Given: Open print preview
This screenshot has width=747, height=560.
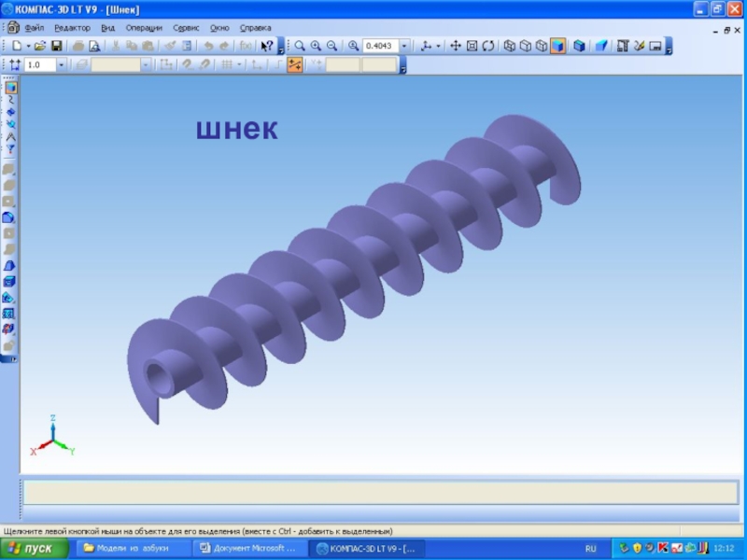Looking at the screenshot, I should [x=95, y=46].
